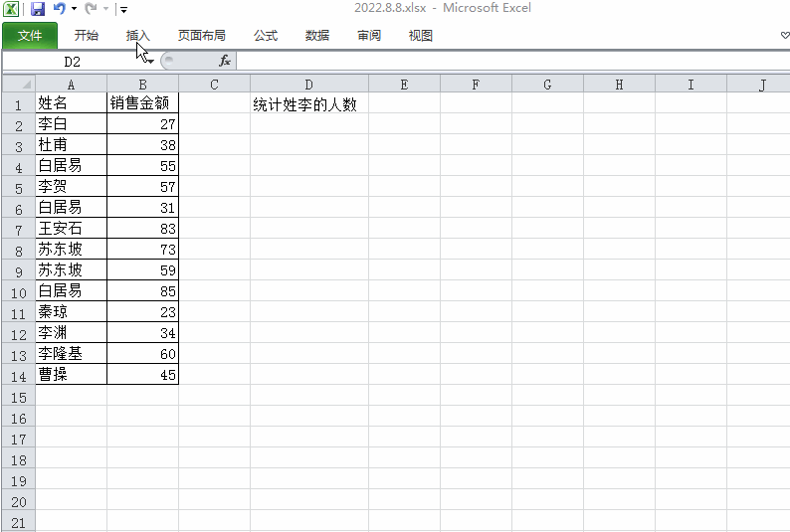Select column D header
Viewport: 790px width, 532px height.
coord(309,85)
